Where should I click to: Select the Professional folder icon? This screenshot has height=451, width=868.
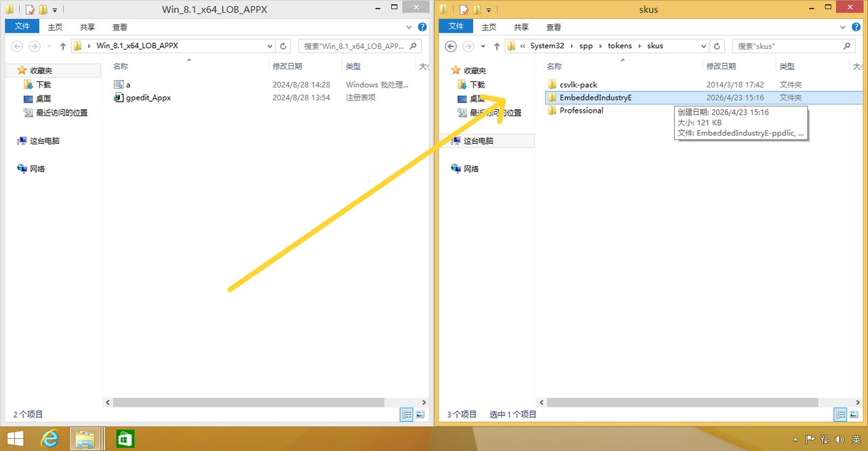[552, 111]
